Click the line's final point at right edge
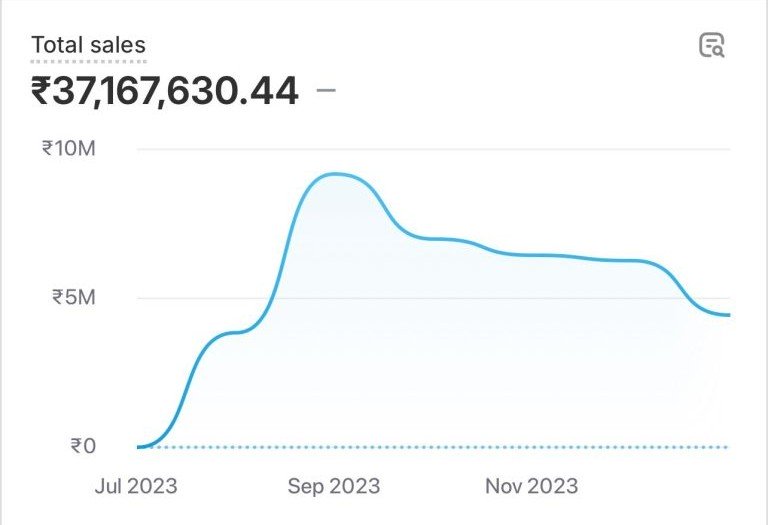 tap(728, 315)
